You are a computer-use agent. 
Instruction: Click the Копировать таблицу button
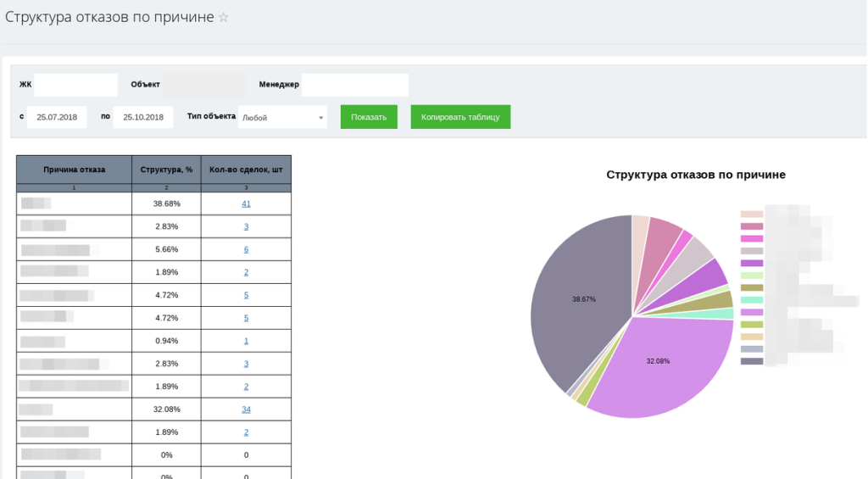pos(460,117)
